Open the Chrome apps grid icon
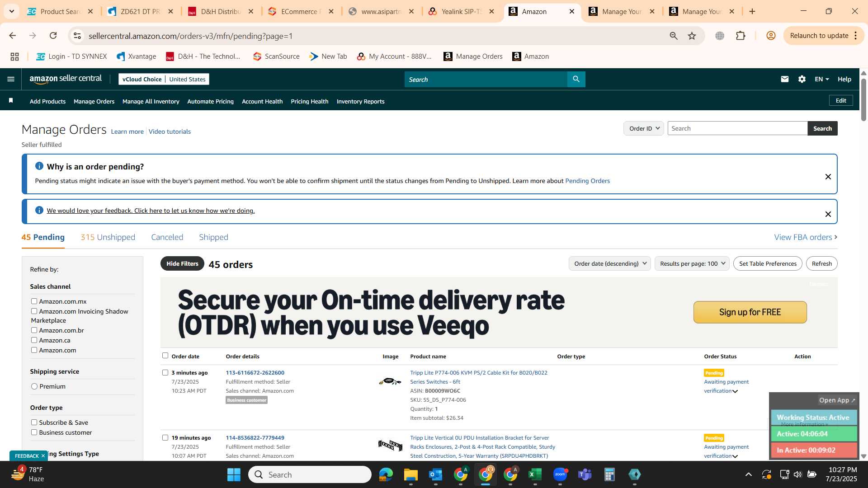868x488 pixels. point(14,56)
